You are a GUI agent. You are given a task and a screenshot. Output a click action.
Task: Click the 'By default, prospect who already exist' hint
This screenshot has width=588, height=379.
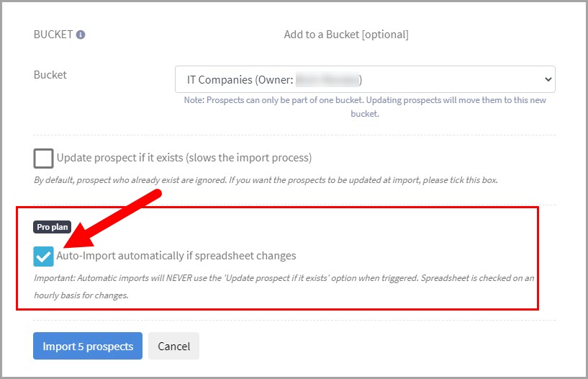click(266, 179)
